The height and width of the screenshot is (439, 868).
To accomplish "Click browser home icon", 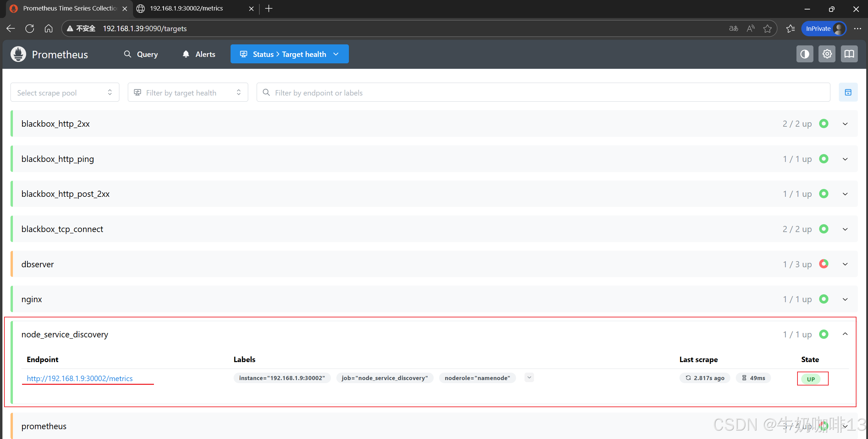I will click(x=49, y=28).
